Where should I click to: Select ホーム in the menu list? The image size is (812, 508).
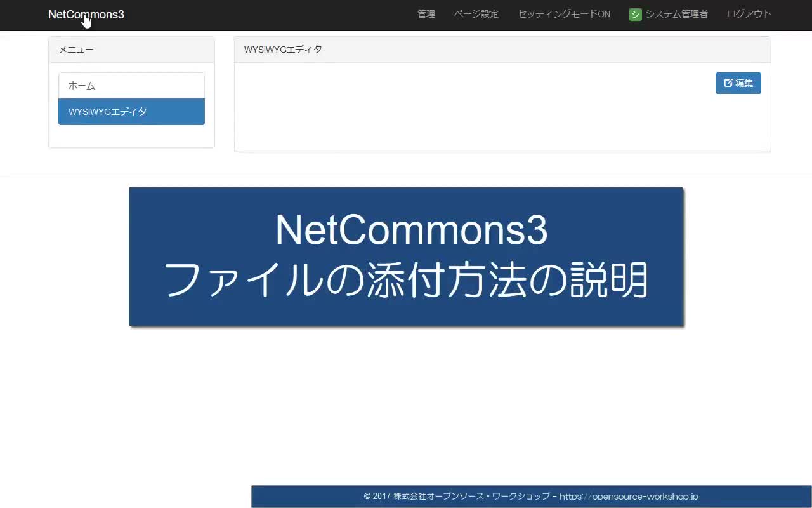pyautogui.click(x=131, y=86)
